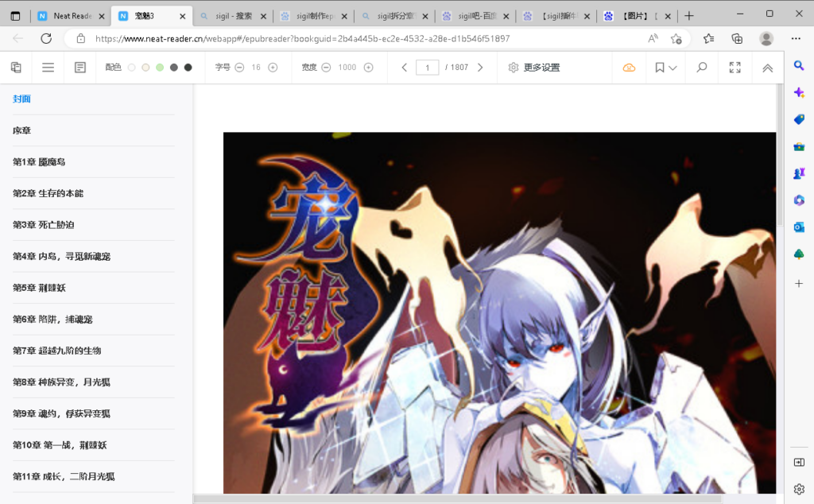
Task: Open 第5章 chapter entry
Action: (39, 288)
